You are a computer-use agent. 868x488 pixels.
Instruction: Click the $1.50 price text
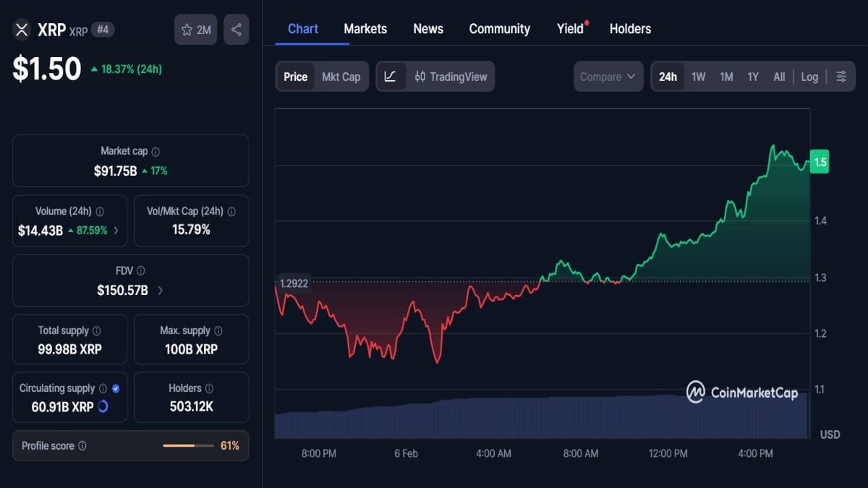[x=47, y=69]
